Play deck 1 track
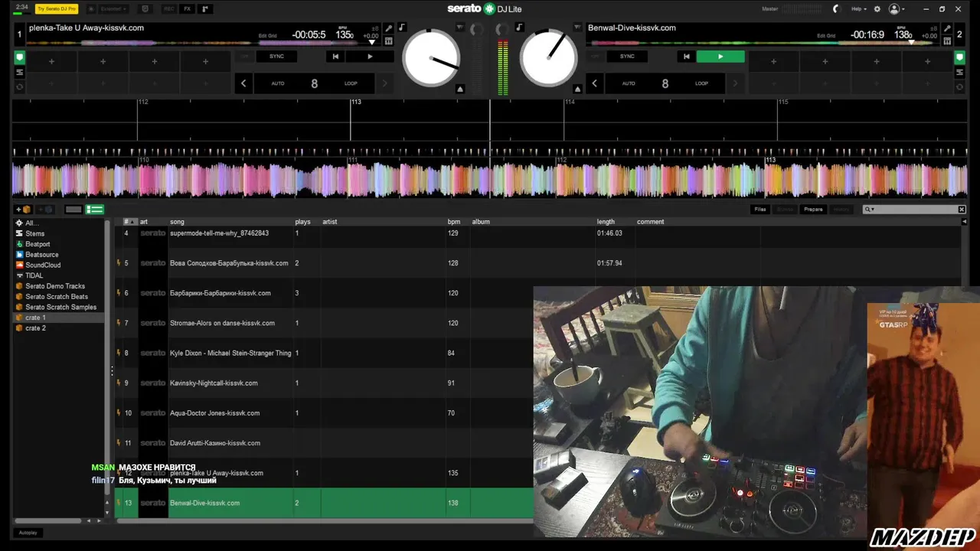Screen dimensions: 980x551 click(x=370, y=56)
